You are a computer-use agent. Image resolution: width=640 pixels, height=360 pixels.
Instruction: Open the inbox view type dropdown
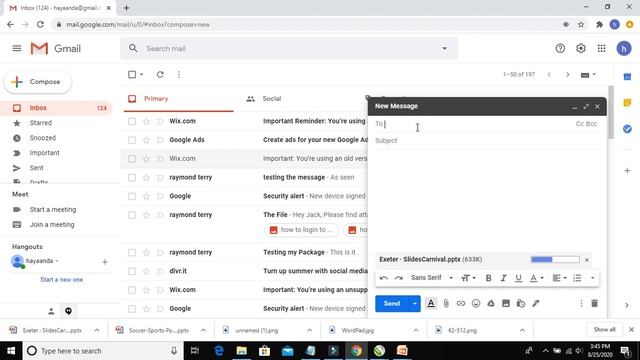[x=588, y=75]
